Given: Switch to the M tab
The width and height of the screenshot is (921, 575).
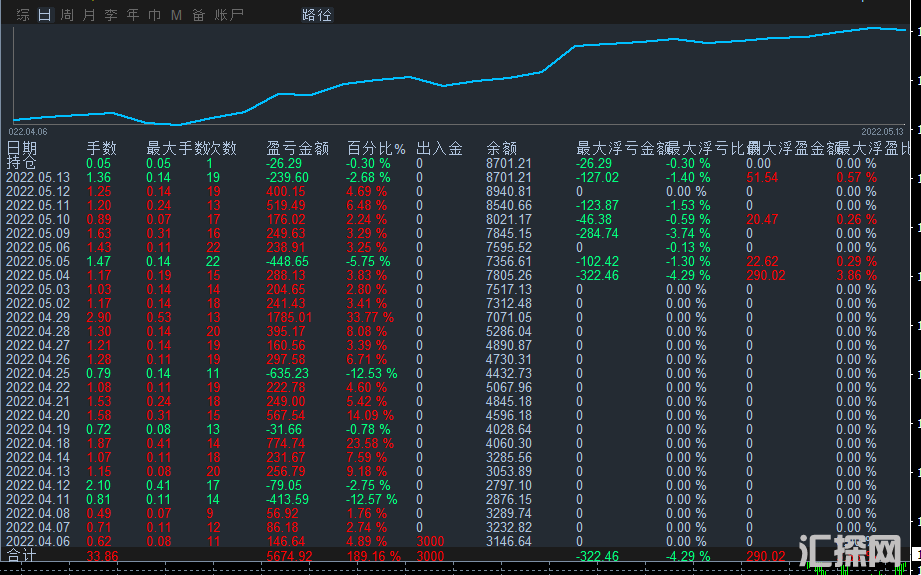Looking at the screenshot, I should click(176, 15).
